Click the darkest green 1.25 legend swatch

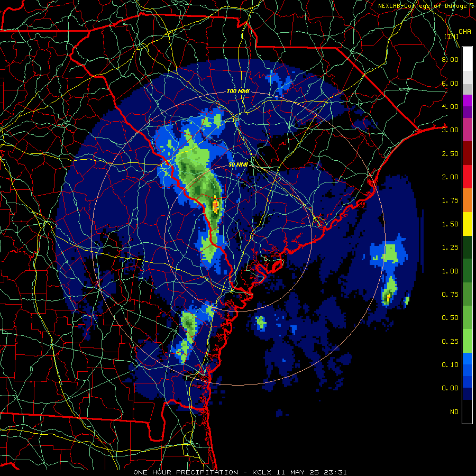coord(467,247)
